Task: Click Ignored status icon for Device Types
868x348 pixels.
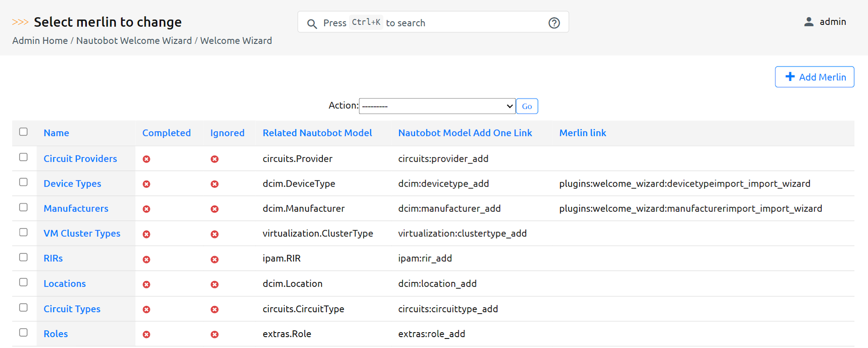Action: [x=215, y=184]
